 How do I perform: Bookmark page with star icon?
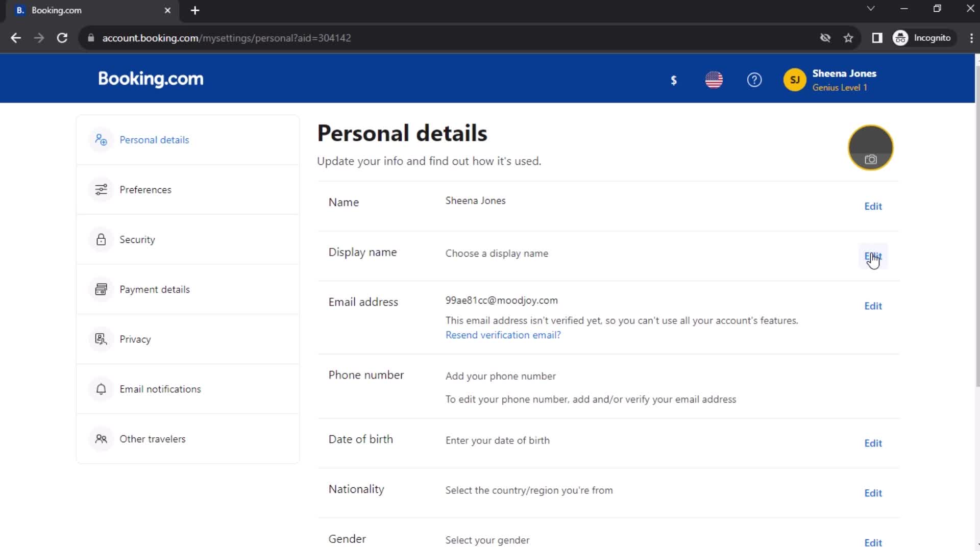pyautogui.click(x=848, y=38)
